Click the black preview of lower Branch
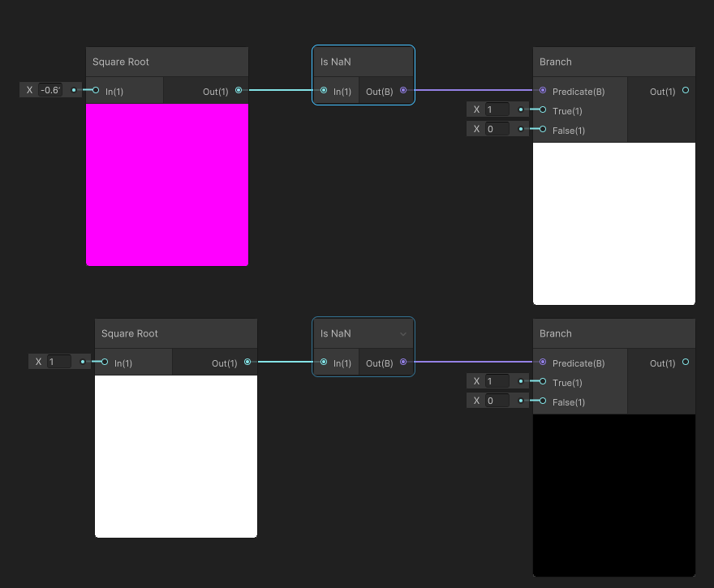The image size is (714, 588). [614, 496]
